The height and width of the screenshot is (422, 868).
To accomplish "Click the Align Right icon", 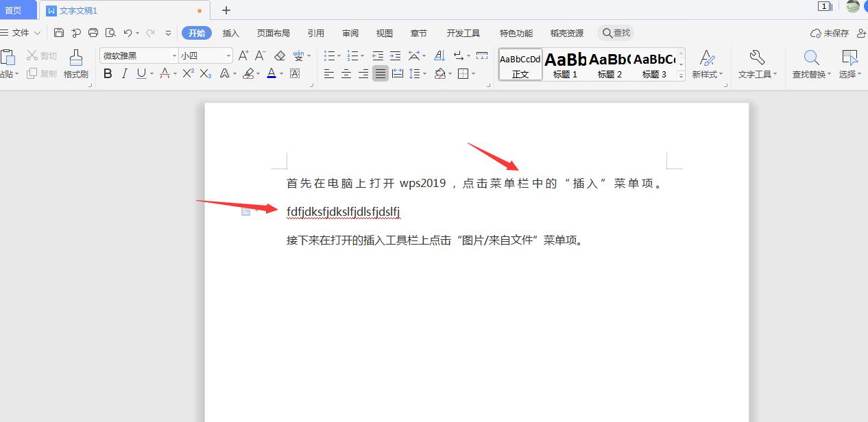I will point(363,73).
